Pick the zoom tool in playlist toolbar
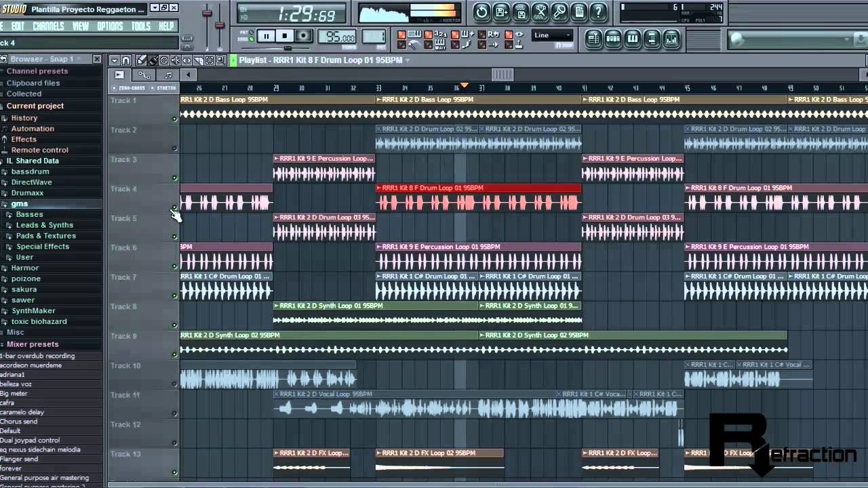The height and width of the screenshot is (488, 868). pyautogui.click(x=220, y=60)
